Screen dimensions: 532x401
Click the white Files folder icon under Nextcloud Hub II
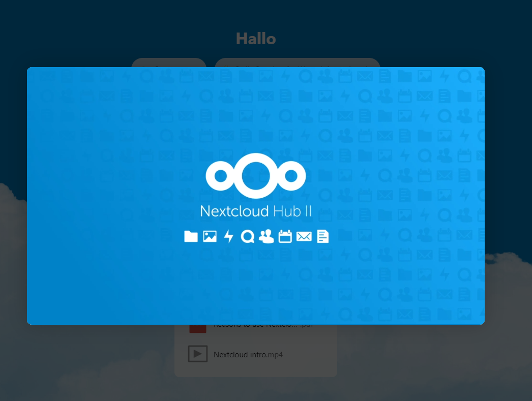(191, 236)
